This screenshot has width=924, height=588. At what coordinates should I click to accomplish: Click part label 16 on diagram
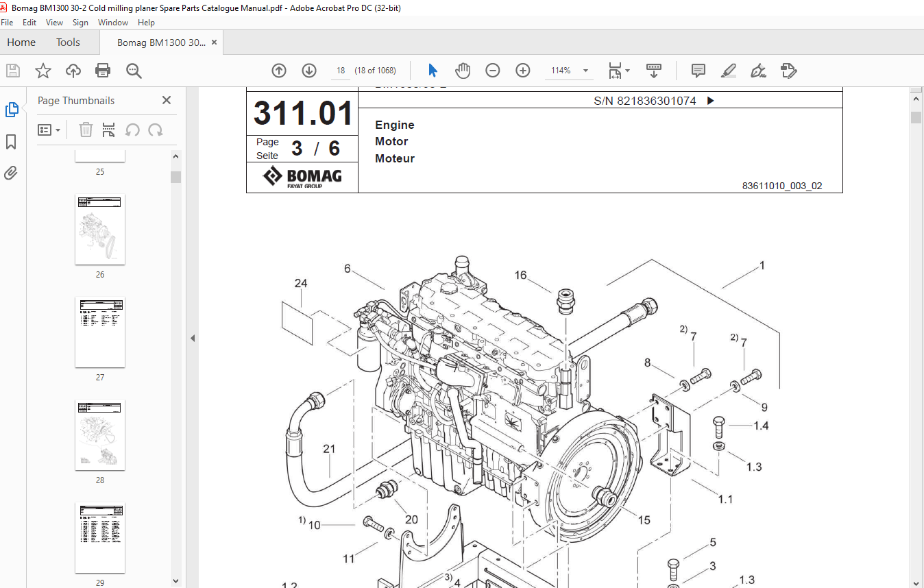[x=521, y=275]
